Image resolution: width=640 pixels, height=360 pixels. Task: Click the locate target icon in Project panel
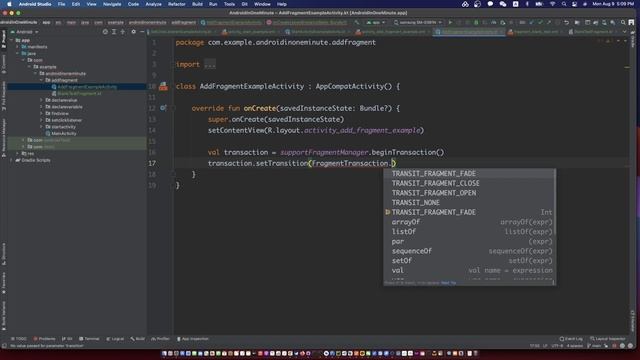[105, 31]
